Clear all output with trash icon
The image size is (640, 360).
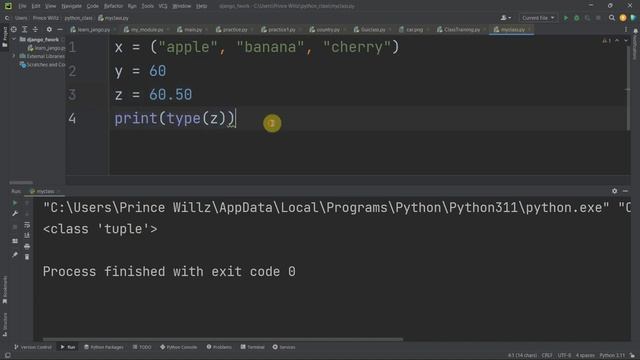click(x=27, y=257)
